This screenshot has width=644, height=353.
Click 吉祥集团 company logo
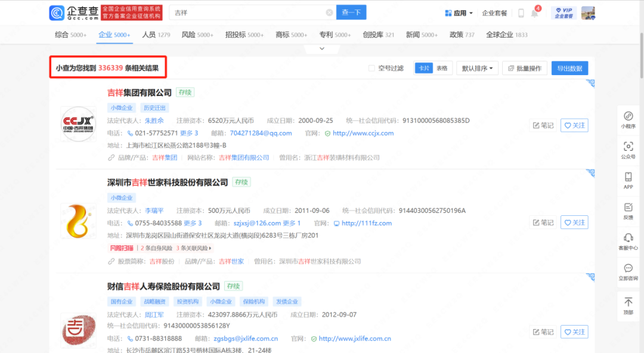coord(78,124)
